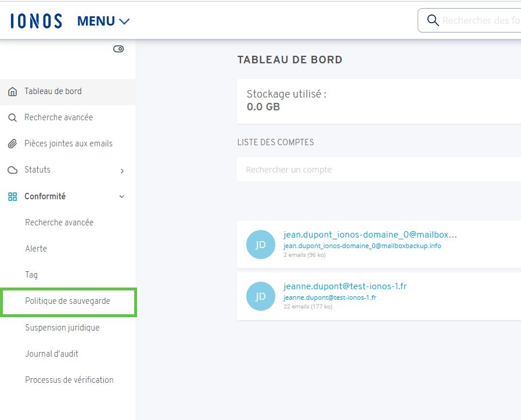
Task: Toggle the sidebar collapse switch
Action: pos(118,49)
